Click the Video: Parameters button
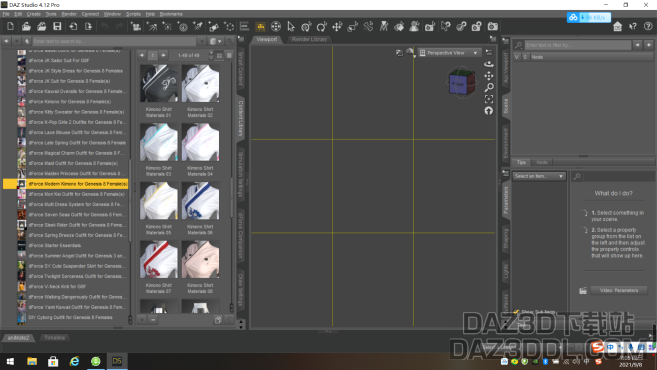The height and width of the screenshot is (370, 657). tap(619, 290)
